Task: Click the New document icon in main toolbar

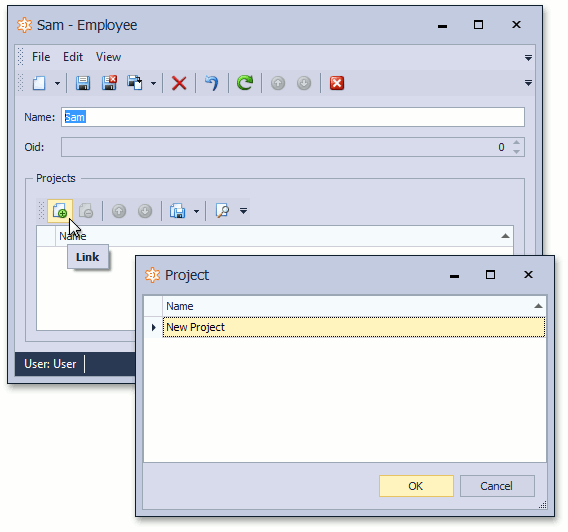Action: coord(39,83)
